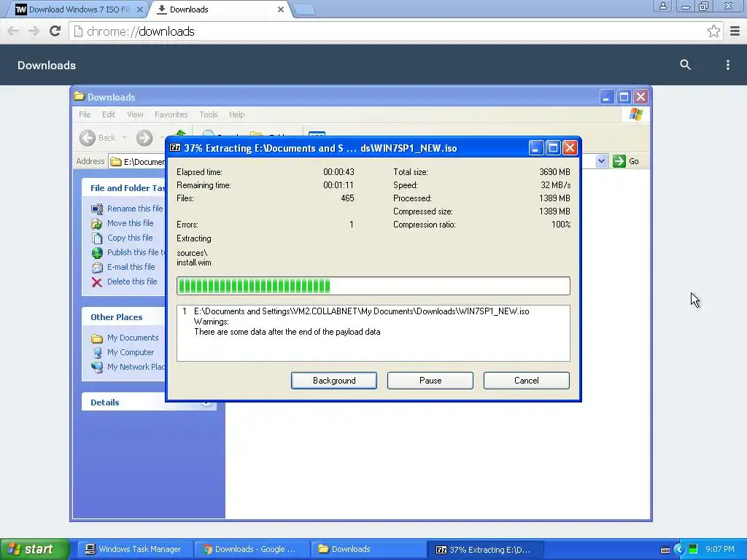Open My Network Places link
Screen dimensions: 747x560
pyautogui.click(x=136, y=367)
